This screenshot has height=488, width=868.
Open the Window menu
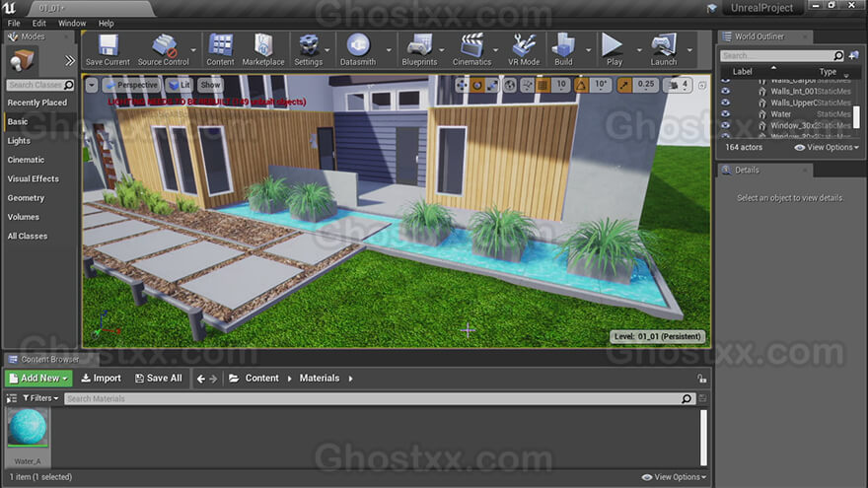tap(72, 24)
